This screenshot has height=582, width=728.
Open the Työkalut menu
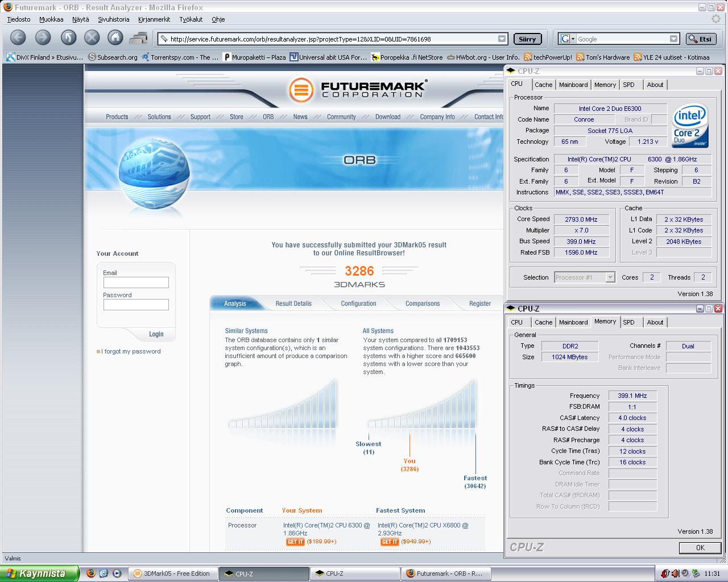[x=191, y=19]
